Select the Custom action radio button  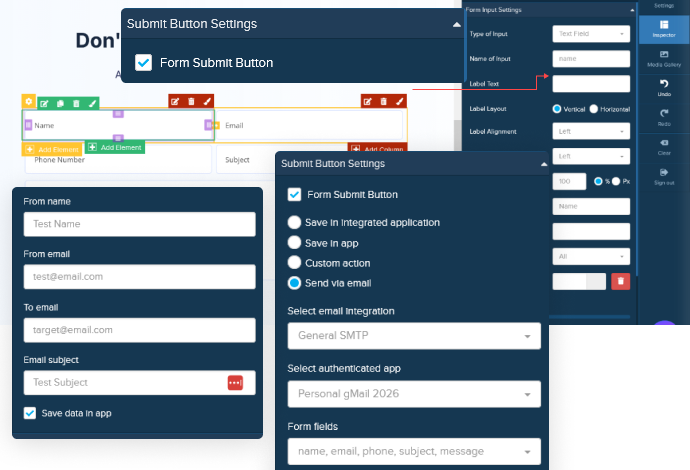coord(294,263)
